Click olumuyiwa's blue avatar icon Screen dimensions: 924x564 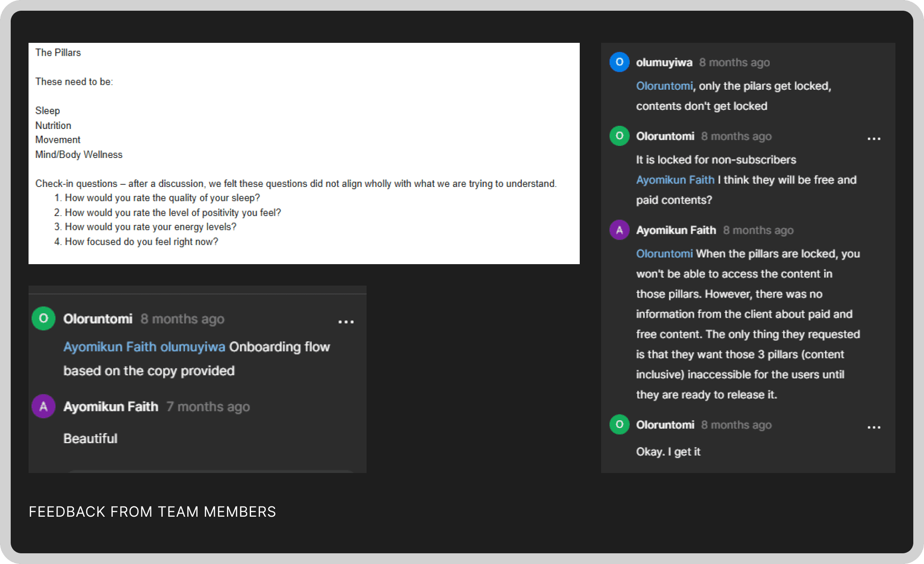[619, 62]
